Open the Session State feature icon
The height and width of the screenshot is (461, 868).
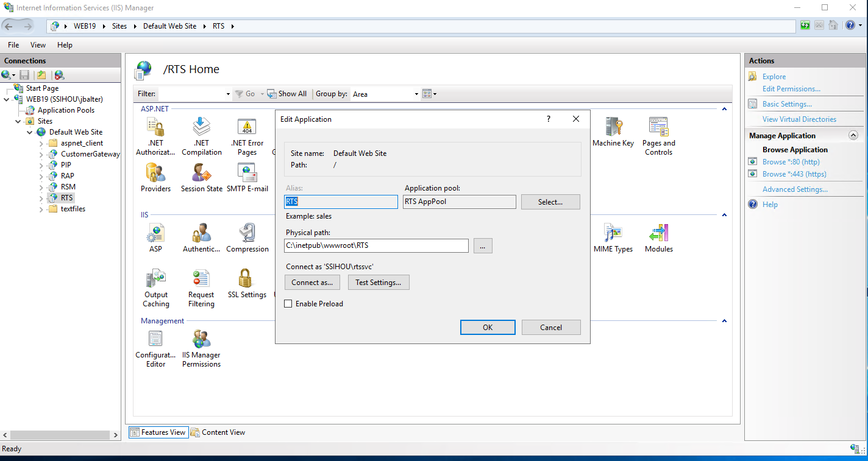tap(201, 173)
